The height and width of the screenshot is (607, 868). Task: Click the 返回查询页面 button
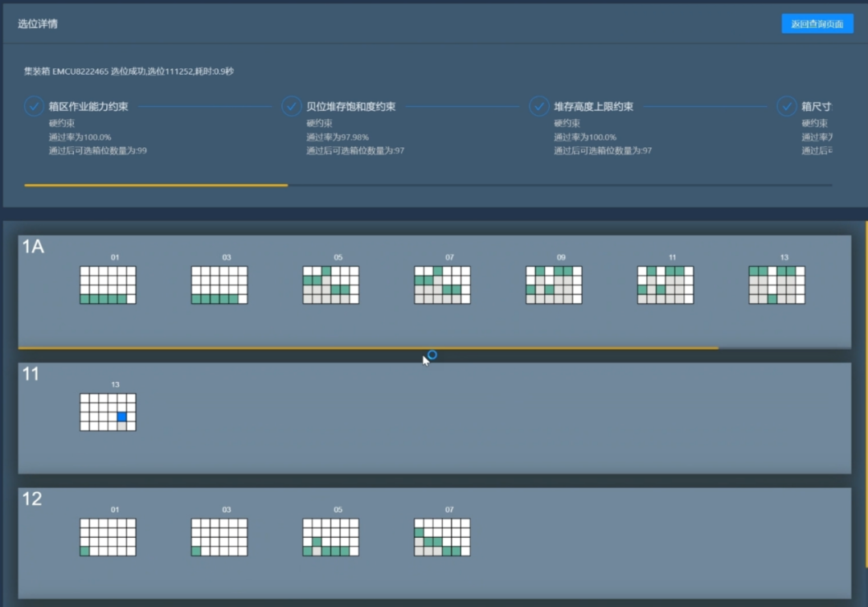817,24
